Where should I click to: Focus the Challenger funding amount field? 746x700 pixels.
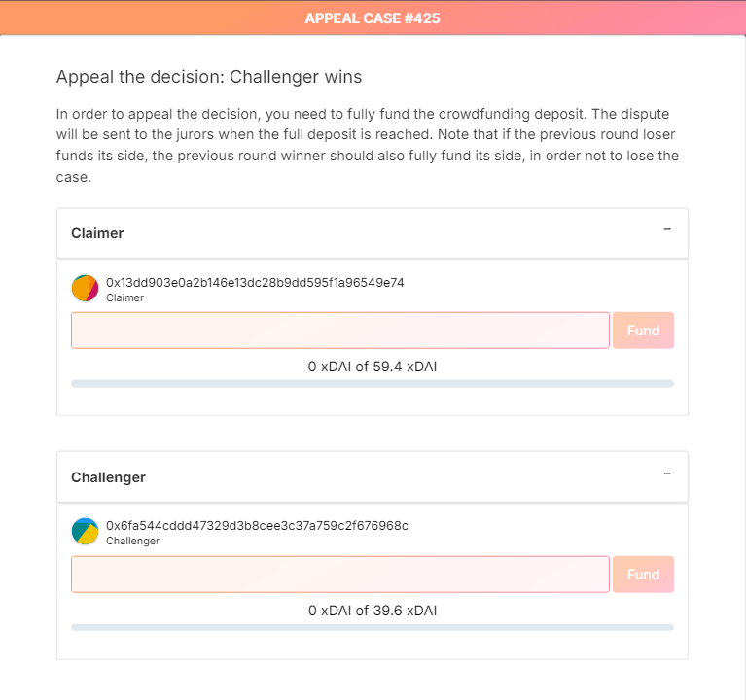[340, 575]
